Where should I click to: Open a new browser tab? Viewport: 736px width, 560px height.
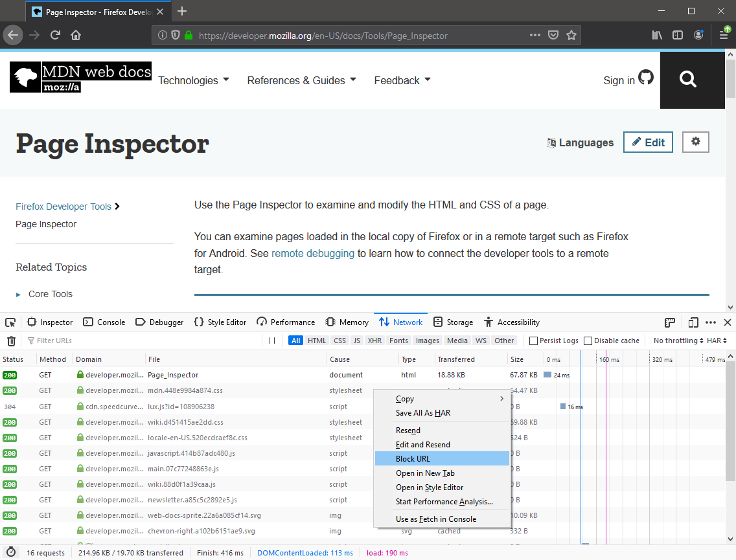(x=182, y=11)
